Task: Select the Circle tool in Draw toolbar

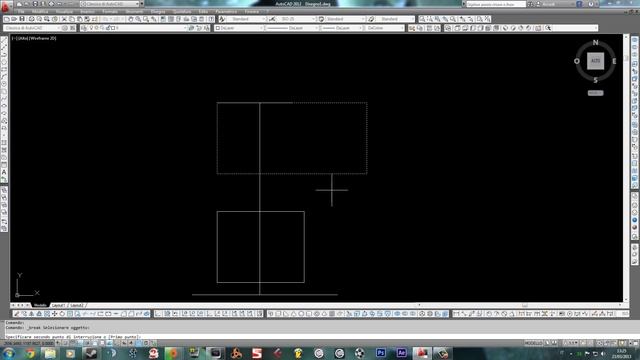Action: 4,84
